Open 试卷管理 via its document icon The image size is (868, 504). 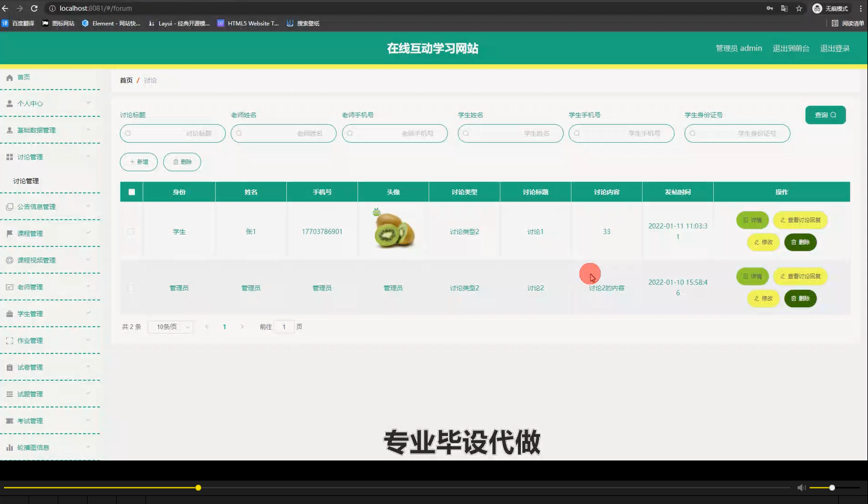[9, 367]
